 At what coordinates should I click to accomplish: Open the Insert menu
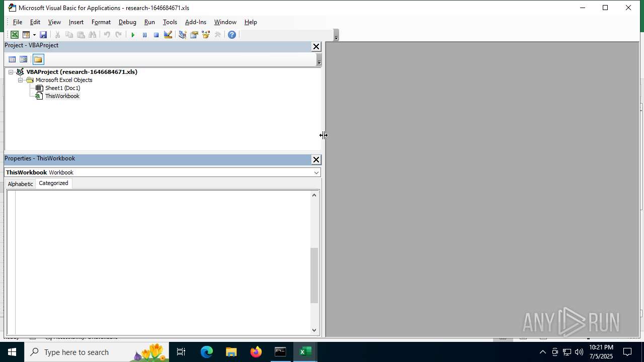76,22
